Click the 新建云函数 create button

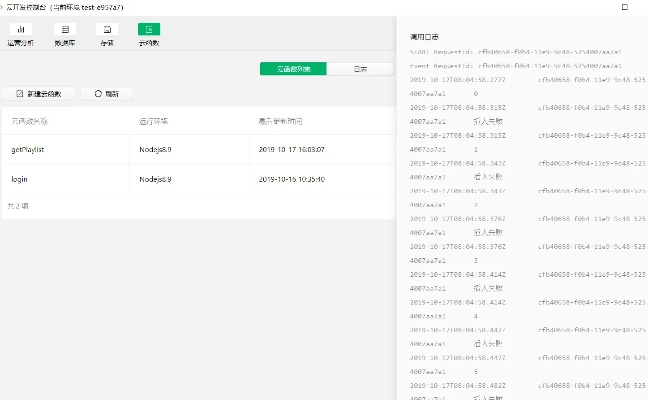(x=39, y=94)
